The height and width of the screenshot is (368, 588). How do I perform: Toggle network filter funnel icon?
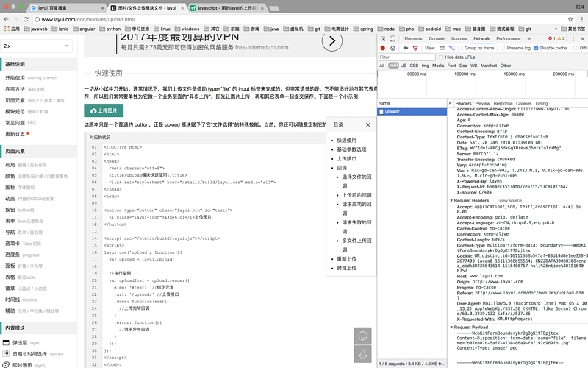tap(415, 48)
